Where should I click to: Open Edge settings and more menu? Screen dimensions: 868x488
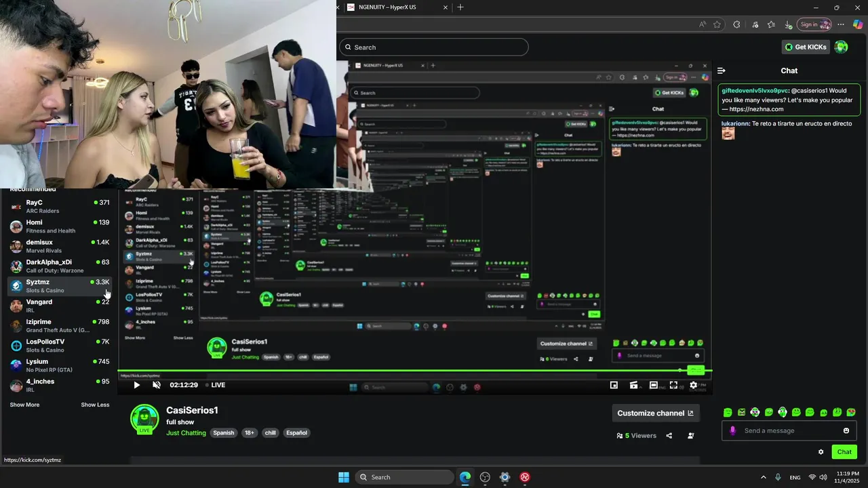tap(841, 24)
